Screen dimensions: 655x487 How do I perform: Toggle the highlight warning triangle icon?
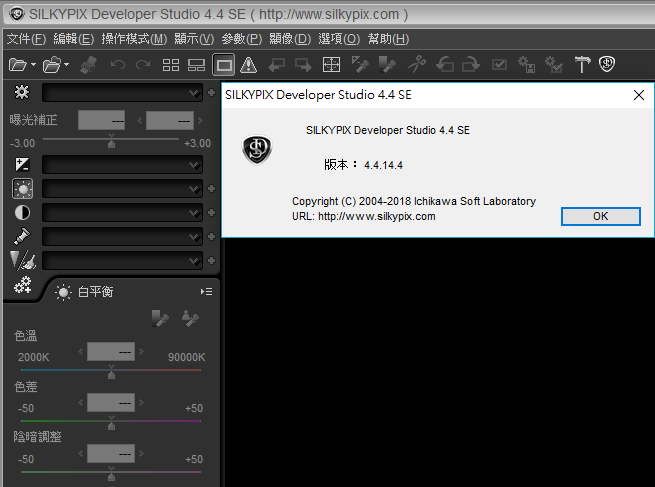(249, 65)
